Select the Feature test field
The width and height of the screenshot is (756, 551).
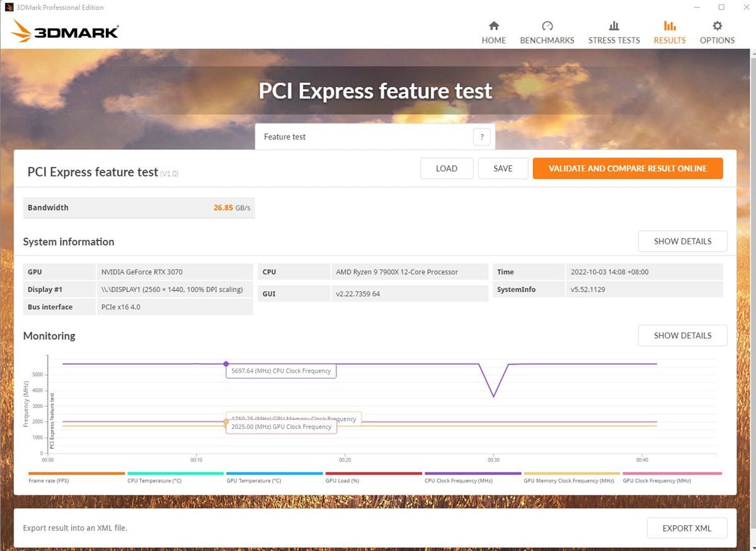(375, 137)
